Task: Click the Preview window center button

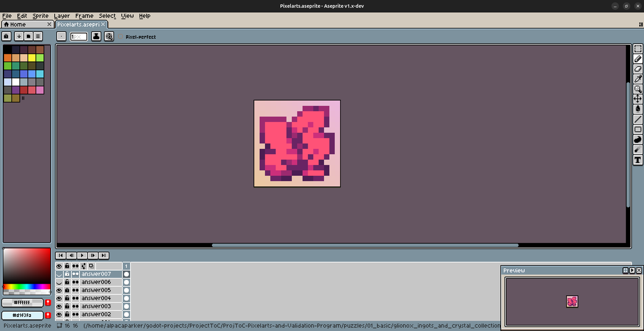Action: point(626,270)
